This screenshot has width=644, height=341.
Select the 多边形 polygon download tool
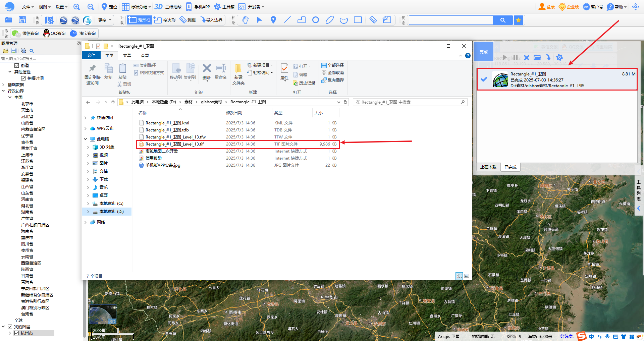click(165, 20)
